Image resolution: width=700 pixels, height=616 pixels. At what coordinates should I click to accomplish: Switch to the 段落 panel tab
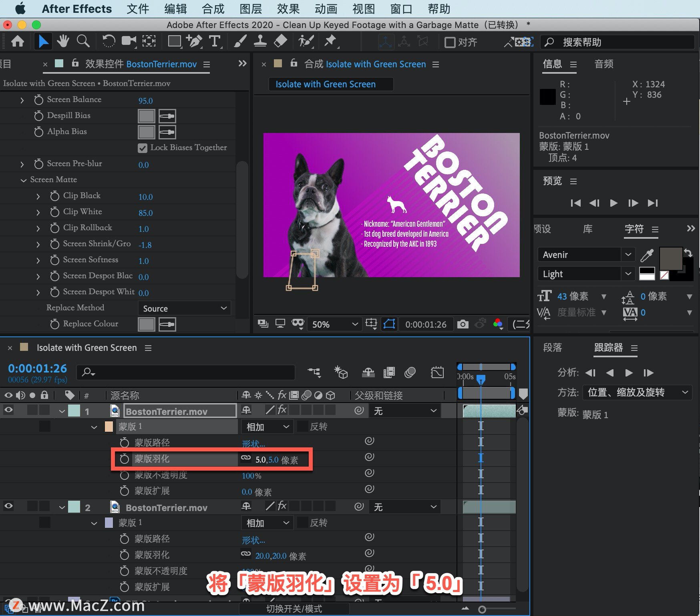click(x=553, y=348)
